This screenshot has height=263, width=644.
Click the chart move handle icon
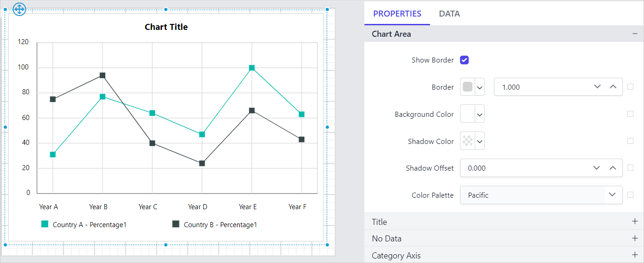(x=20, y=9)
